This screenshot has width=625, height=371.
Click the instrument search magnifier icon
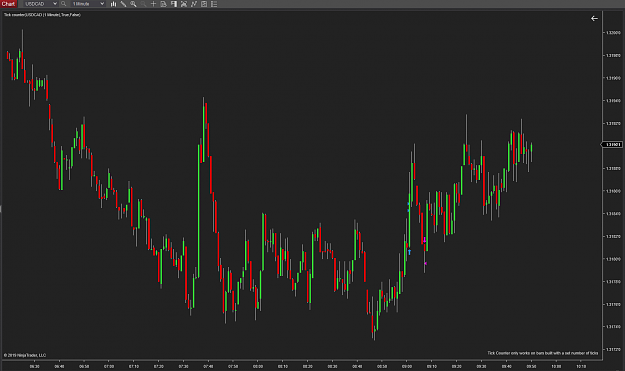click(63, 4)
